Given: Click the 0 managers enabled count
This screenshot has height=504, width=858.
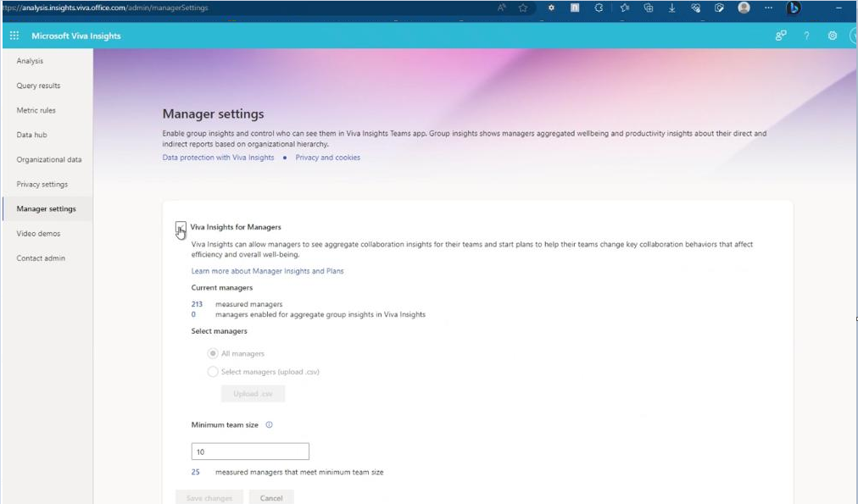Looking at the screenshot, I should click(193, 314).
